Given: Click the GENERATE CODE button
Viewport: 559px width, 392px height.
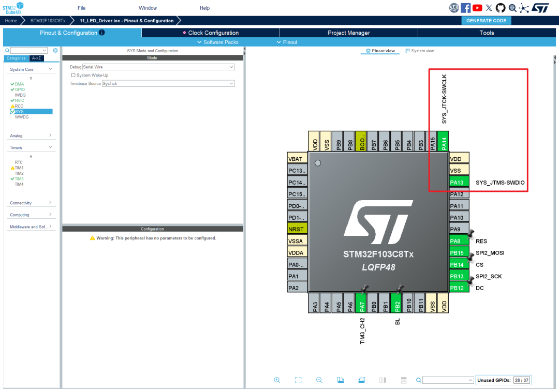Looking at the screenshot, I should pyautogui.click(x=486, y=21).
